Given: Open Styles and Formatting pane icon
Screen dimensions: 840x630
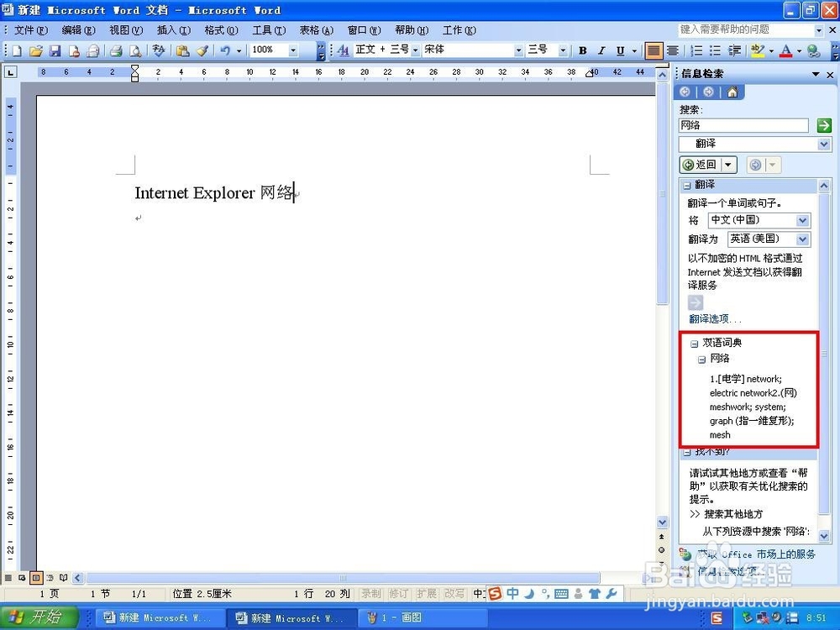Looking at the screenshot, I should [x=343, y=50].
